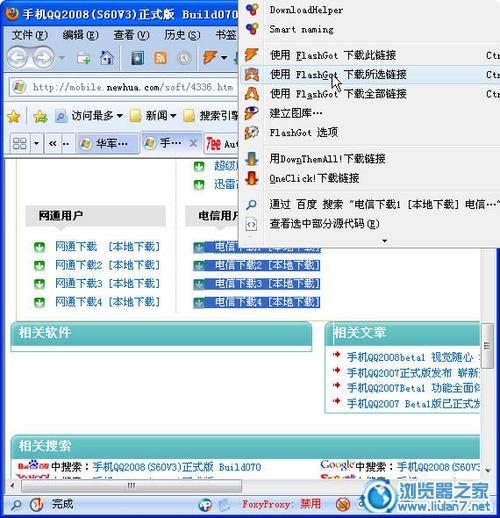The width and height of the screenshot is (500, 518).
Task: Go to Home via the house icon
Action: [x=107, y=58]
